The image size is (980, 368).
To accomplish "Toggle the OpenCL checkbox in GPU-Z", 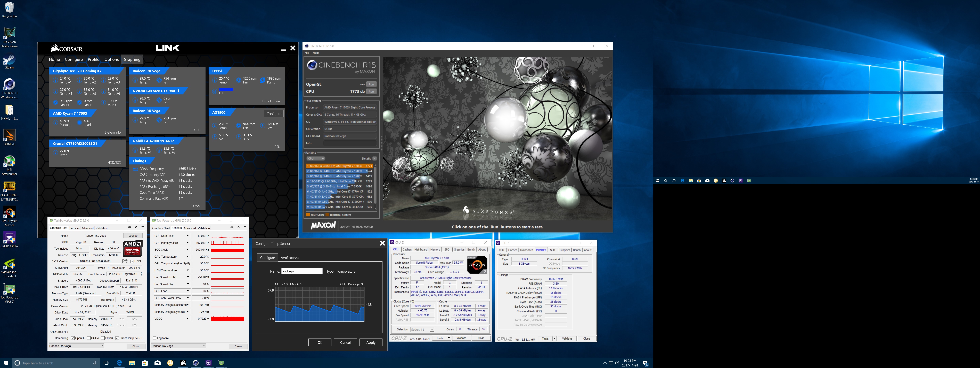I will (73, 338).
